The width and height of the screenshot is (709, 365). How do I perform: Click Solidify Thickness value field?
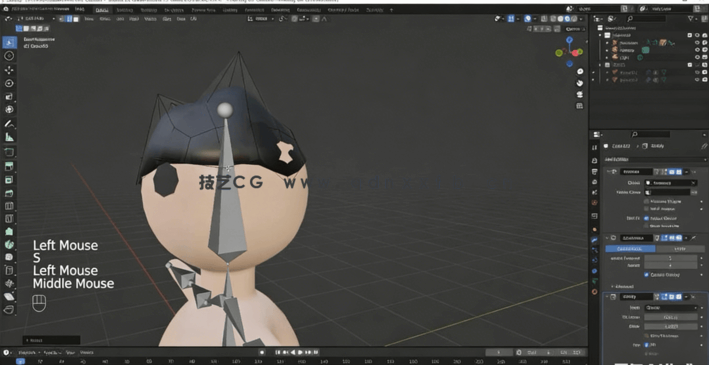point(671,317)
